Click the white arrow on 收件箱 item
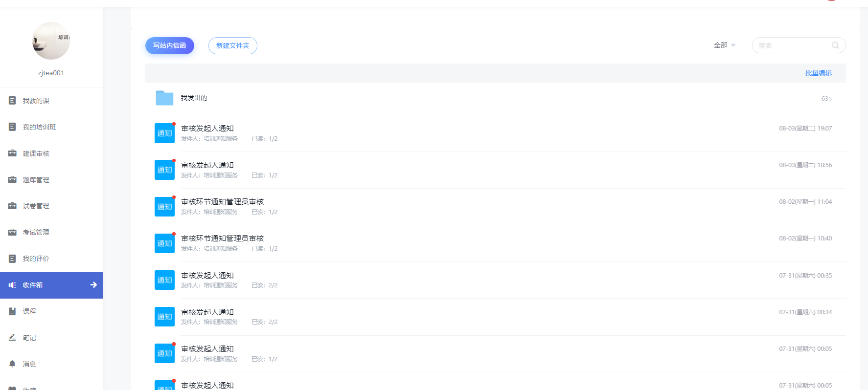Screen dimensions: 868x390 pos(93,285)
